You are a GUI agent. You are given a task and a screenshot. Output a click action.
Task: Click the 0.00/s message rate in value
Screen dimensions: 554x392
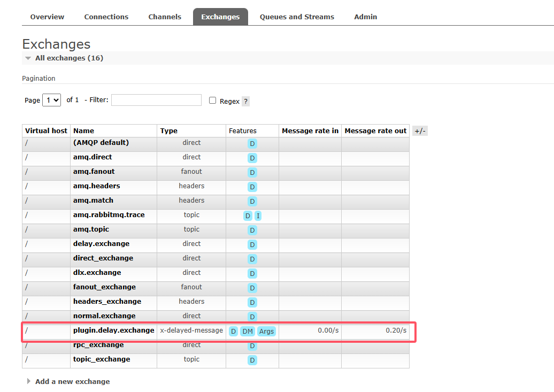[328, 330]
